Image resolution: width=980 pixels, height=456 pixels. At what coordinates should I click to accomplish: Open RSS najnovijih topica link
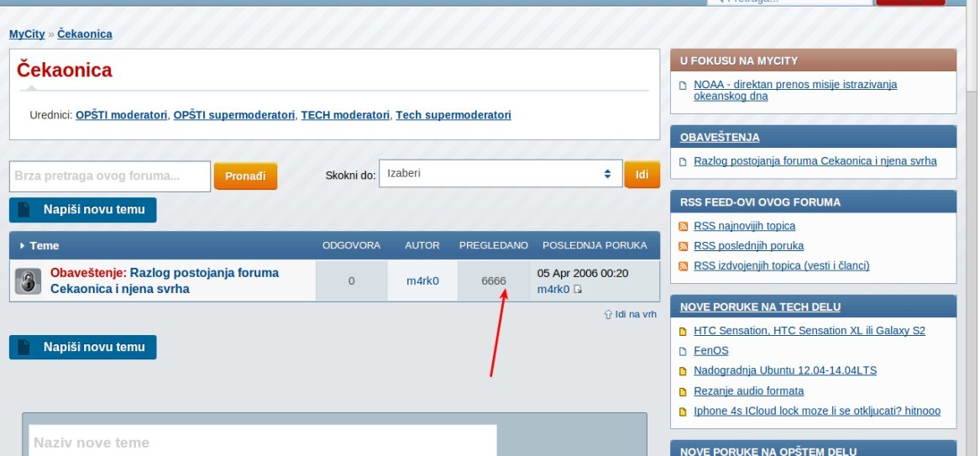click(744, 226)
